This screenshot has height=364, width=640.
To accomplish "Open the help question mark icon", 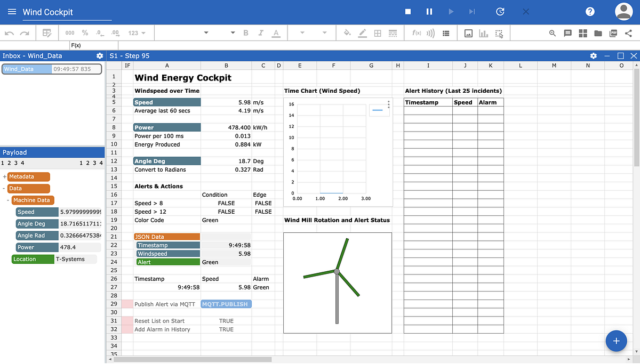I will coord(590,12).
